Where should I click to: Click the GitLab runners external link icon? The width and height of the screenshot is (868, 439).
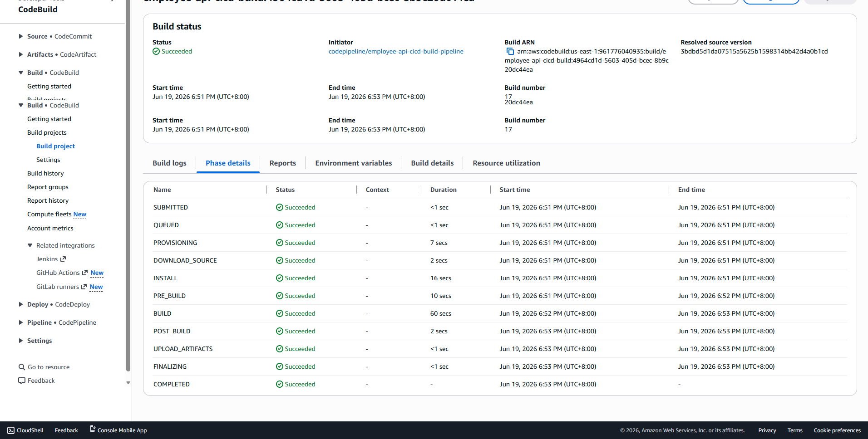[x=84, y=287]
